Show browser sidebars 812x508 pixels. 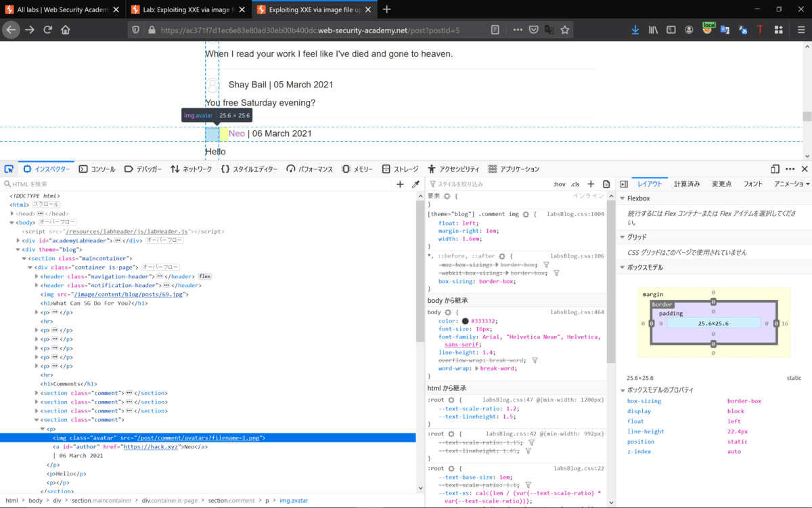(671, 30)
